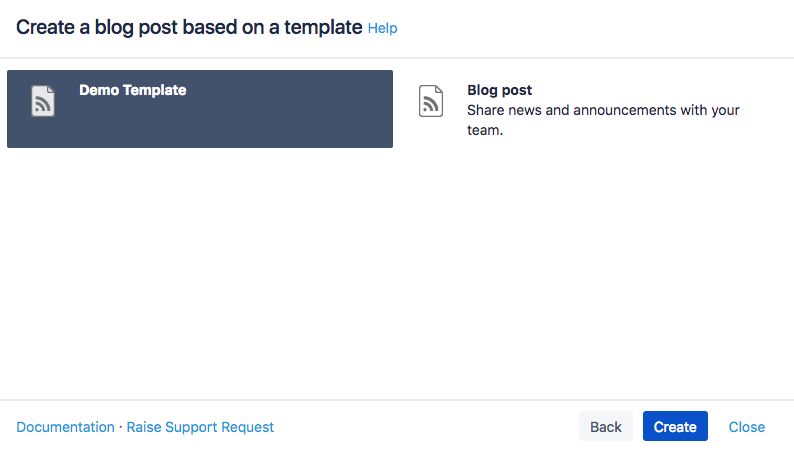Dismiss the dialog with the Close link

click(x=746, y=427)
